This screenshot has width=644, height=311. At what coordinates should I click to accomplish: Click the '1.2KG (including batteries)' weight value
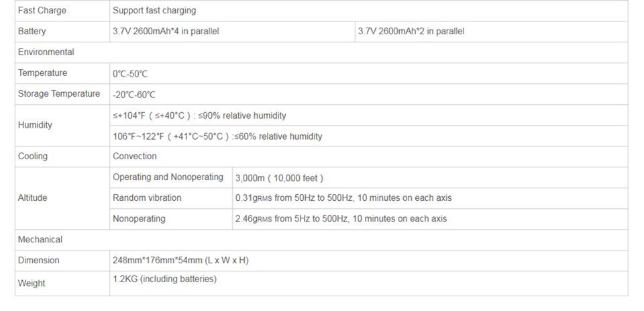tap(164, 279)
